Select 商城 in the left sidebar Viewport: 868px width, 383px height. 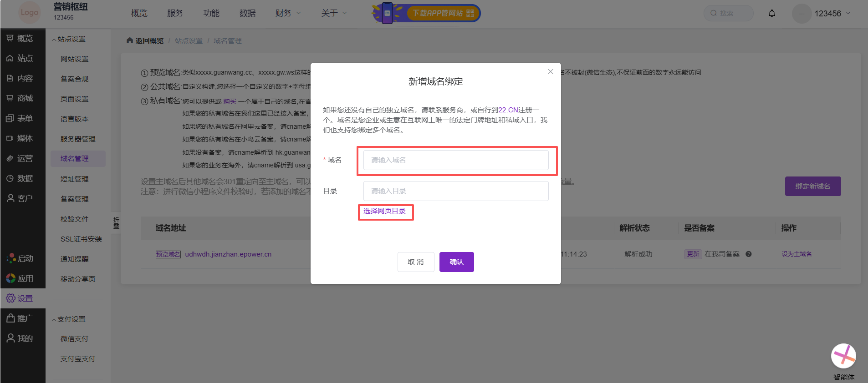20,98
